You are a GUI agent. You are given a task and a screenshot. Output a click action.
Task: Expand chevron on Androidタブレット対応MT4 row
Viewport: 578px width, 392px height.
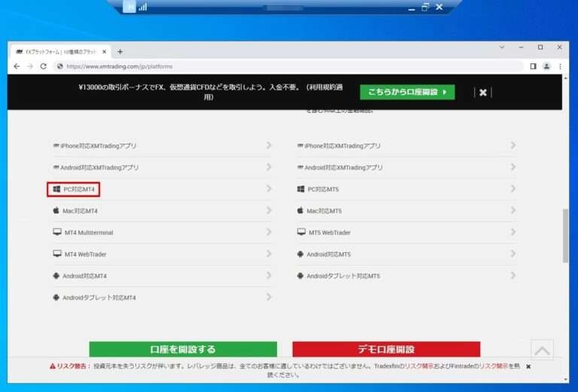tap(269, 297)
